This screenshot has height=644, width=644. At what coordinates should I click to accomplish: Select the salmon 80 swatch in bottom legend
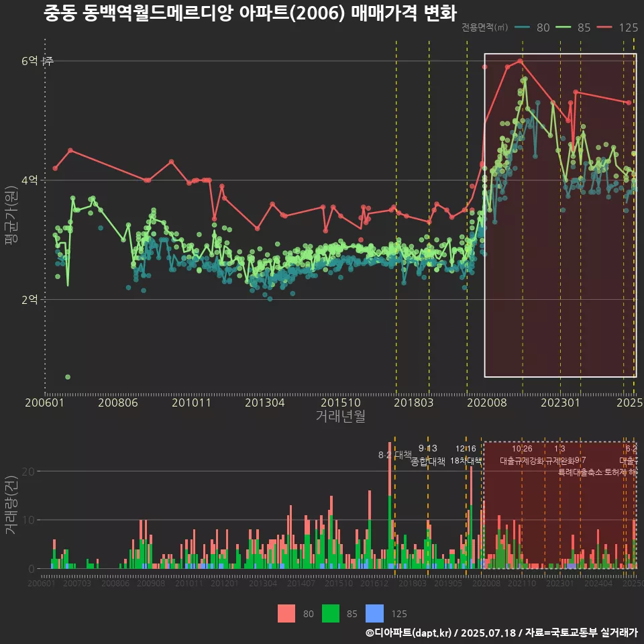(x=286, y=614)
